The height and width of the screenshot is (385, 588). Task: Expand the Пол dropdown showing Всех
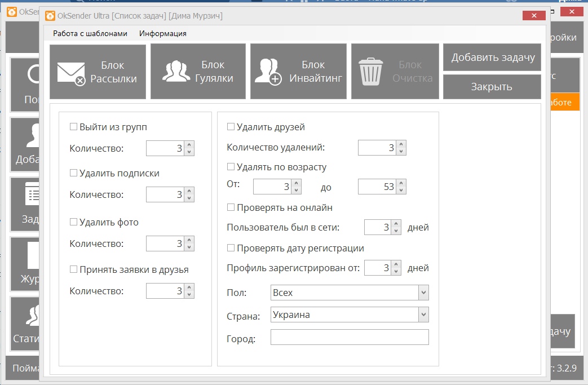point(423,293)
